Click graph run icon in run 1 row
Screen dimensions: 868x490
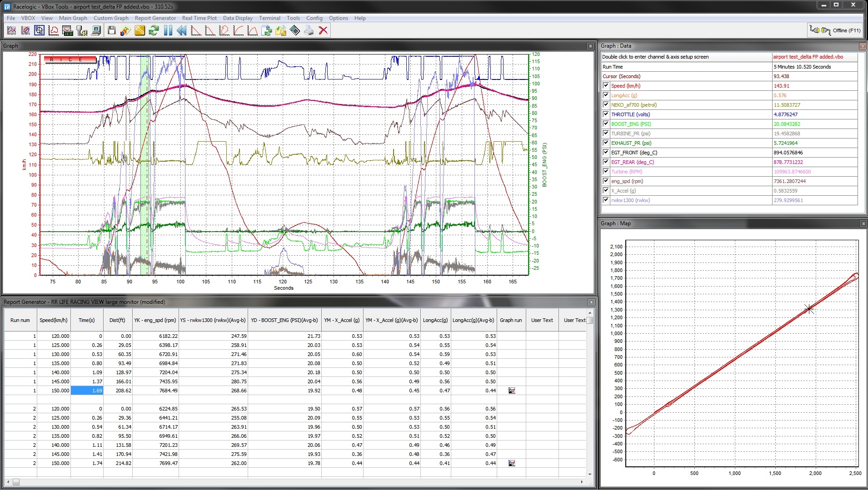[x=512, y=391]
